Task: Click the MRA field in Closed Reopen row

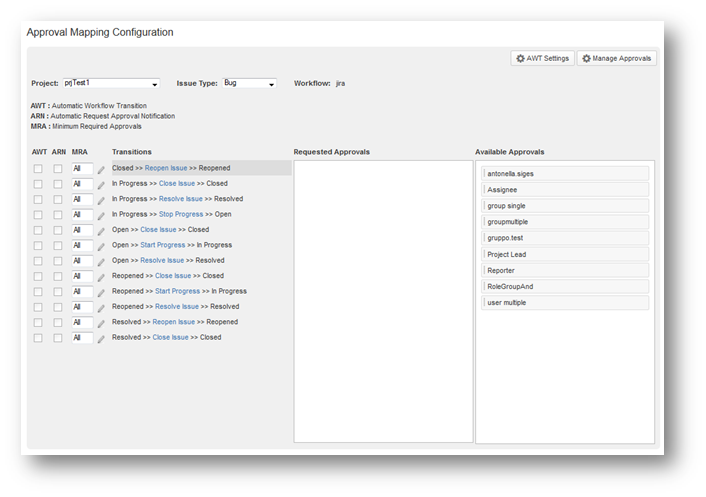Action: coord(82,169)
